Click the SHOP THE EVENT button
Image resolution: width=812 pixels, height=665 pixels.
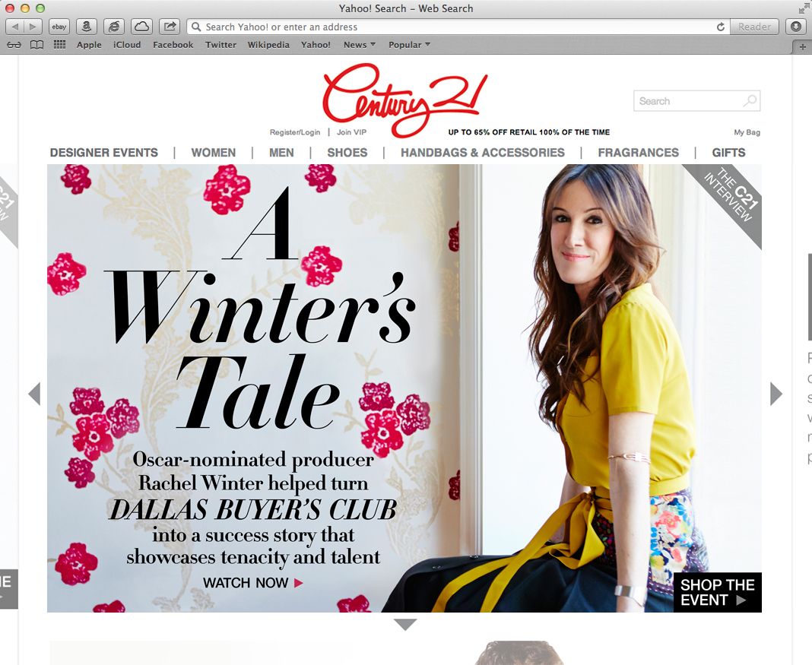717,593
